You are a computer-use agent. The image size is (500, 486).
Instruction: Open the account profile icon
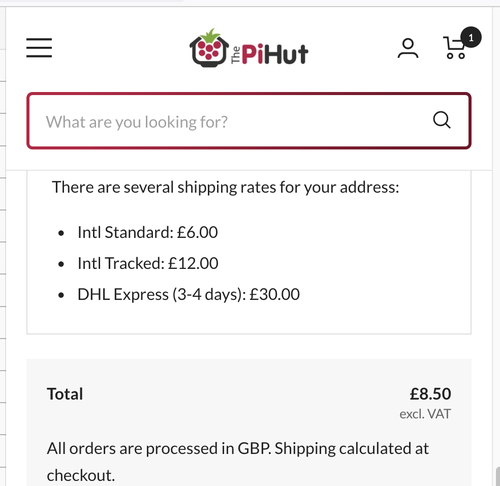pyautogui.click(x=408, y=48)
